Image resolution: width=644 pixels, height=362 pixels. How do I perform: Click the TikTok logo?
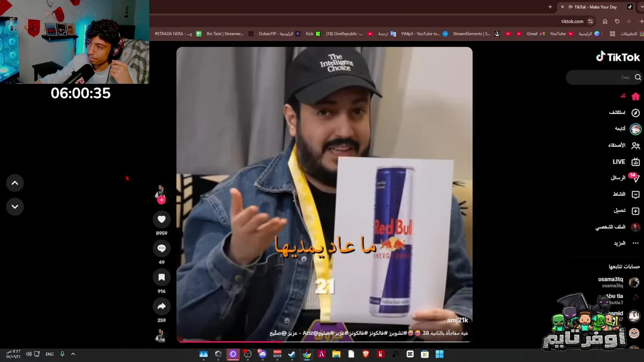(x=618, y=57)
